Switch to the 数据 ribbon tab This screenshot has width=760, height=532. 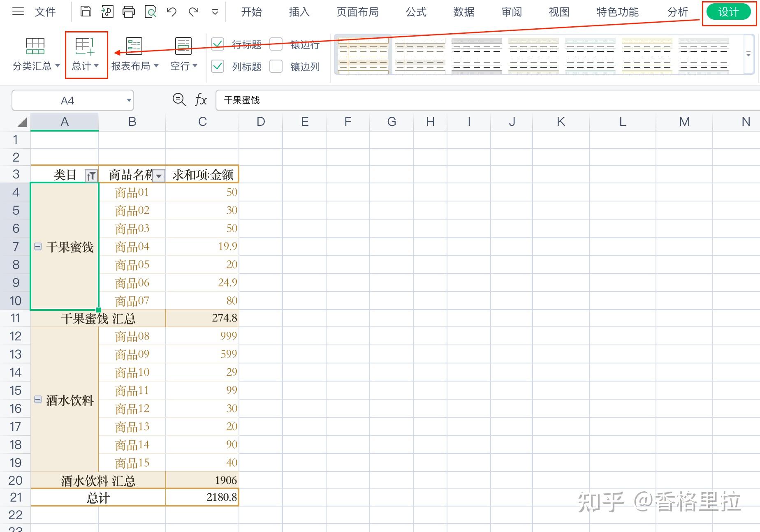point(463,12)
